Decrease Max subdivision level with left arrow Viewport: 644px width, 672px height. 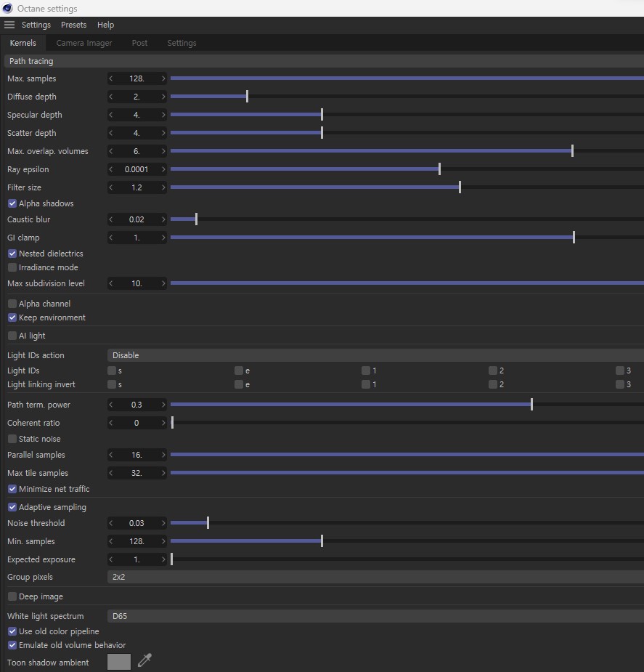pos(111,283)
